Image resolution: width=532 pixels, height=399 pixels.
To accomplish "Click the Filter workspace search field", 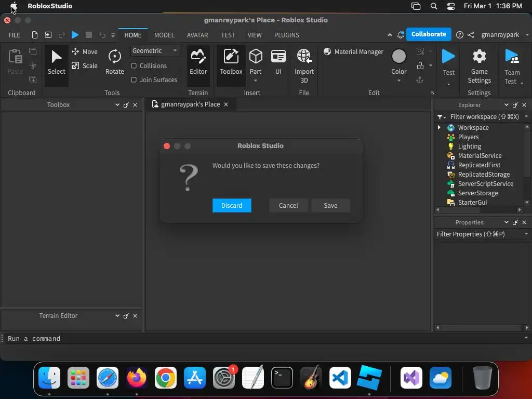I will point(484,117).
